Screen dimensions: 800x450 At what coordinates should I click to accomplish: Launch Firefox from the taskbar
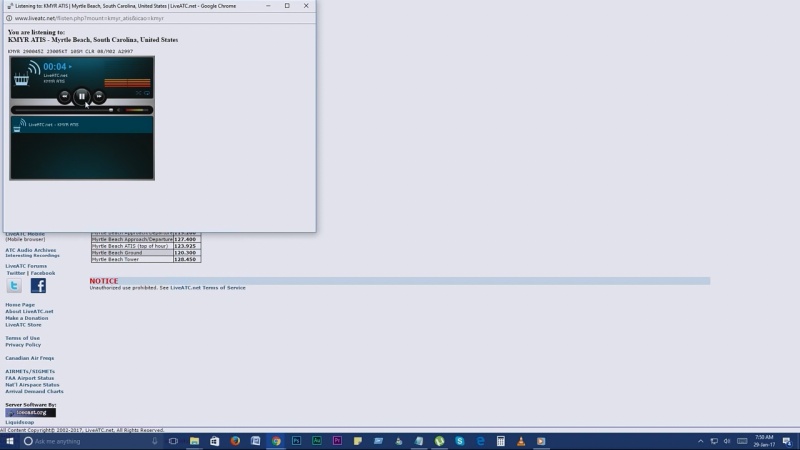coord(235,441)
